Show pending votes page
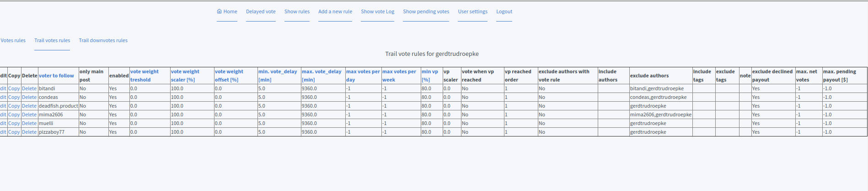The height and width of the screenshot is (191, 868). click(426, 11)
